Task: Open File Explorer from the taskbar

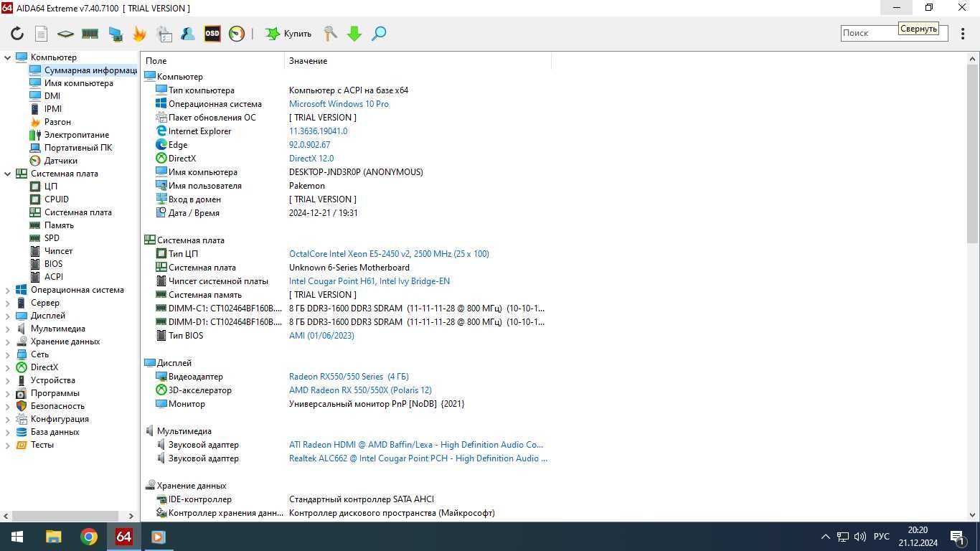Action: 54,537
